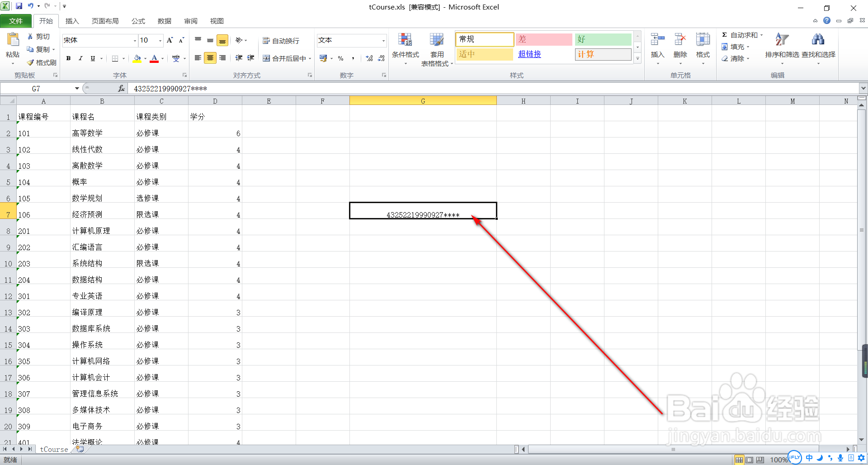
Task: Click the Increase Font Size icon
Action: pos(170,40)
